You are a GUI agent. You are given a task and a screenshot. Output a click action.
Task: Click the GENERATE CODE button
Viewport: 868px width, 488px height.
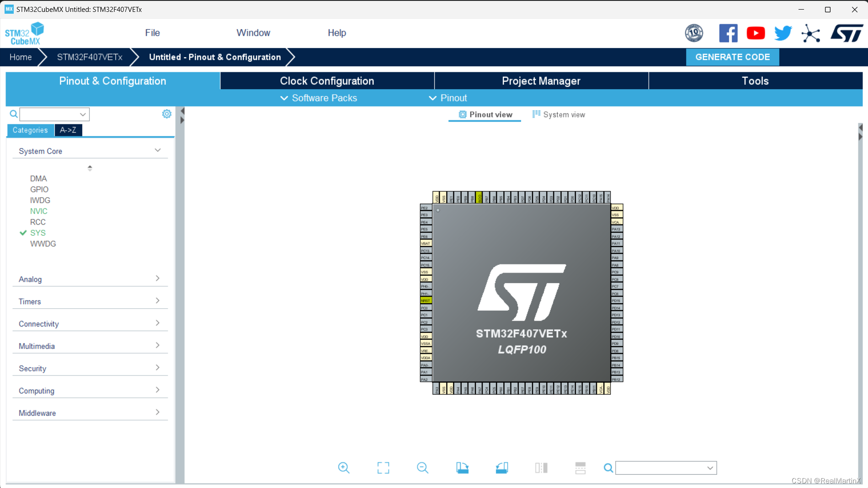click(x=732, y=57)
